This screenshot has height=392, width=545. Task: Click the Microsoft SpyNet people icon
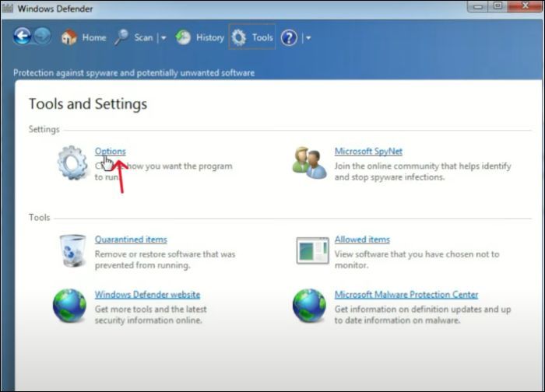(x=309, y=163)
